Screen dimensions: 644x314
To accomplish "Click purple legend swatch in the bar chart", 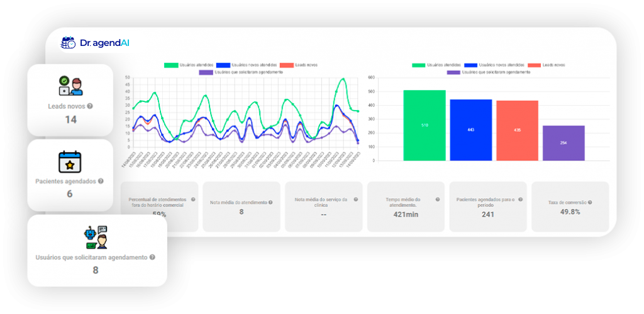I will coord(453,72).
